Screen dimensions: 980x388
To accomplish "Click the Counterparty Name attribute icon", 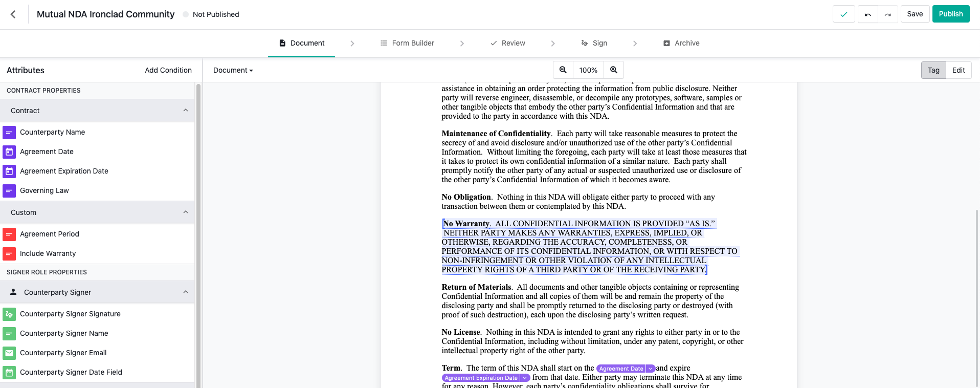I will click(9, 133).
